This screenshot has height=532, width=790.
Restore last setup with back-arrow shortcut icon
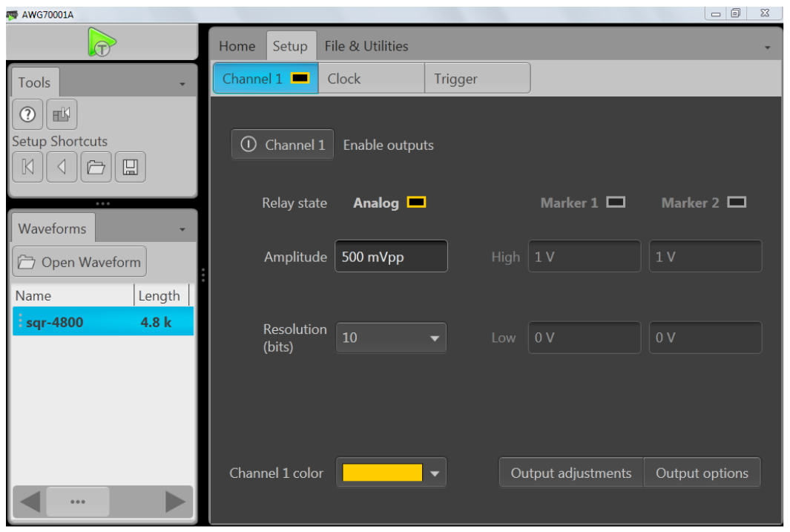tap(62, 166)
